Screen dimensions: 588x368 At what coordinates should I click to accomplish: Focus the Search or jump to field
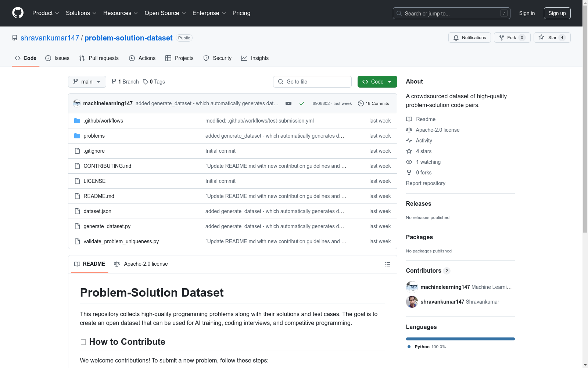point(452,13)
